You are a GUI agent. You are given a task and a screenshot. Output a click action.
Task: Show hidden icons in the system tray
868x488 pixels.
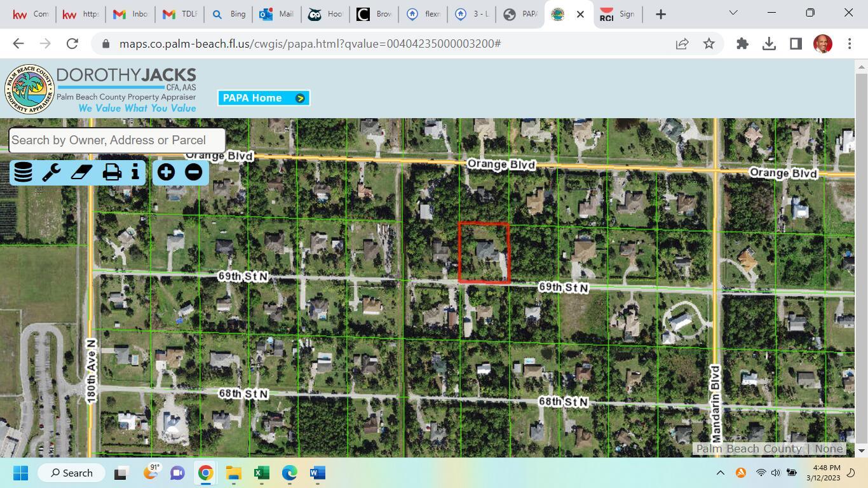pos(720,473)
